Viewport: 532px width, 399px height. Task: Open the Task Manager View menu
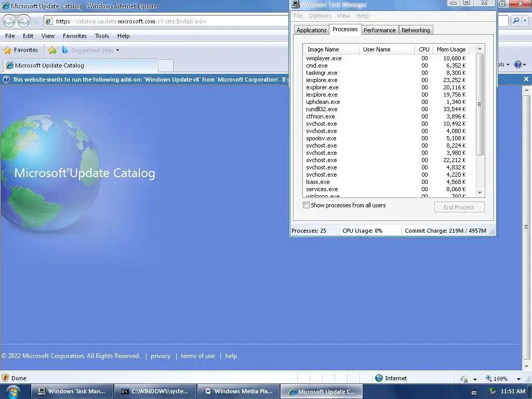343,16
